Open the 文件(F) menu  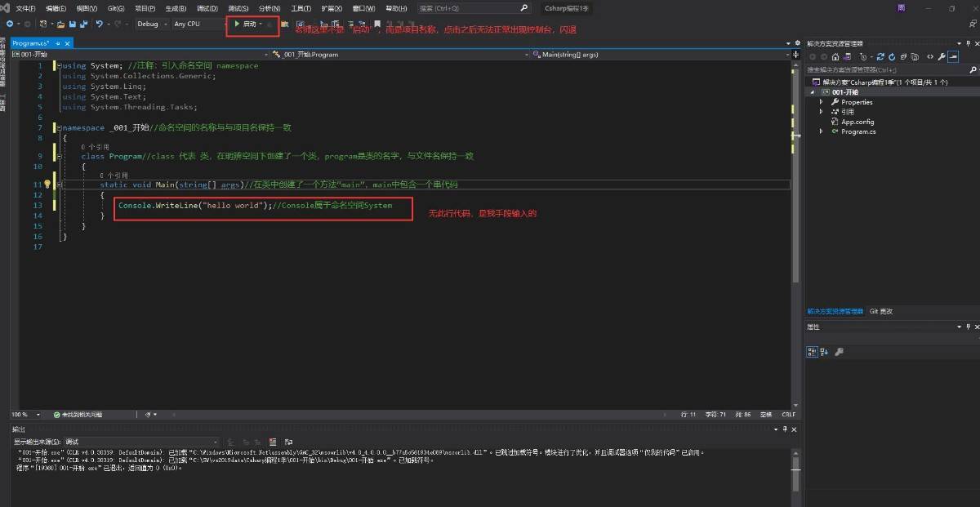pos(25,7)
